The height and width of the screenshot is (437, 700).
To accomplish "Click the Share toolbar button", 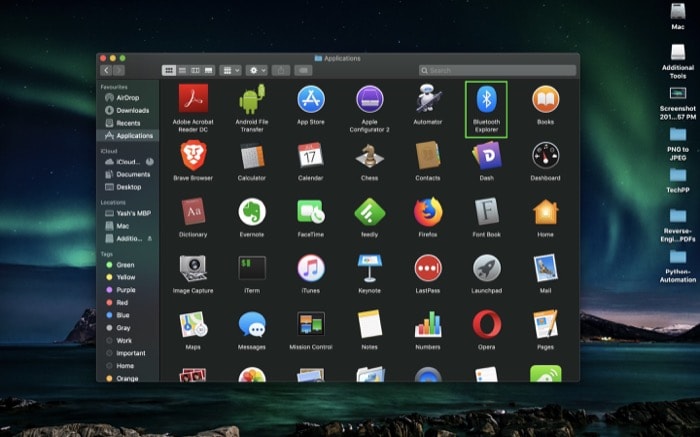I will (x=281, y=70).
